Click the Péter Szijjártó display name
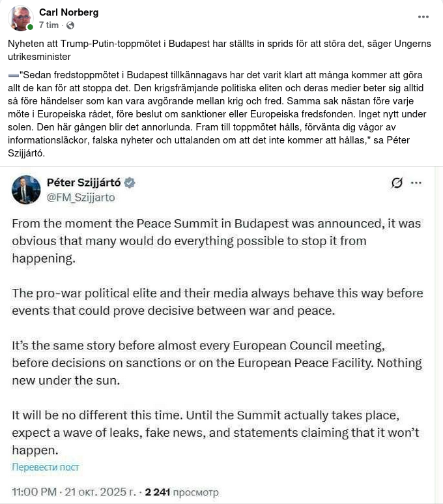The image size is (443, 504). pyautogui.click(x=84, y=183)
